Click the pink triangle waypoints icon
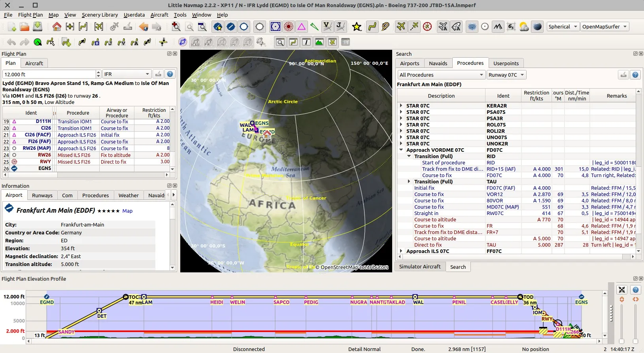The width and height of the screenshot is (644, 353). (302, 27)
